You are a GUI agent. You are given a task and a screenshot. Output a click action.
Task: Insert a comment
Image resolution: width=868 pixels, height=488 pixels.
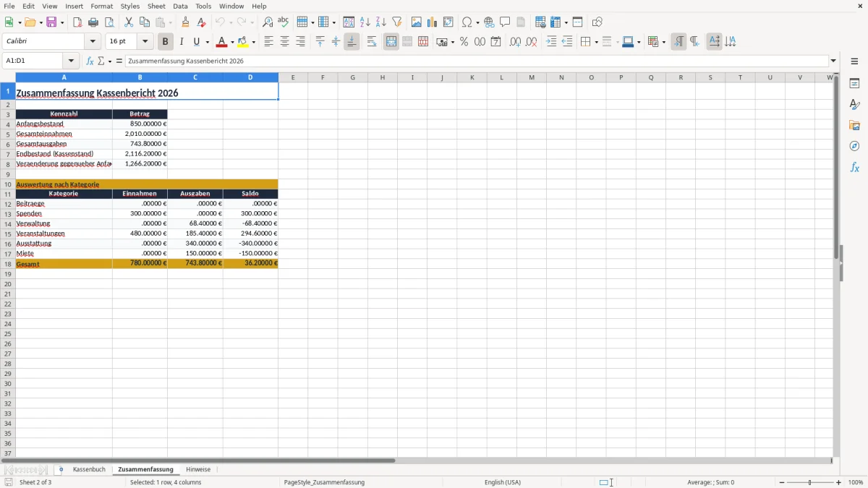point(505,22)
